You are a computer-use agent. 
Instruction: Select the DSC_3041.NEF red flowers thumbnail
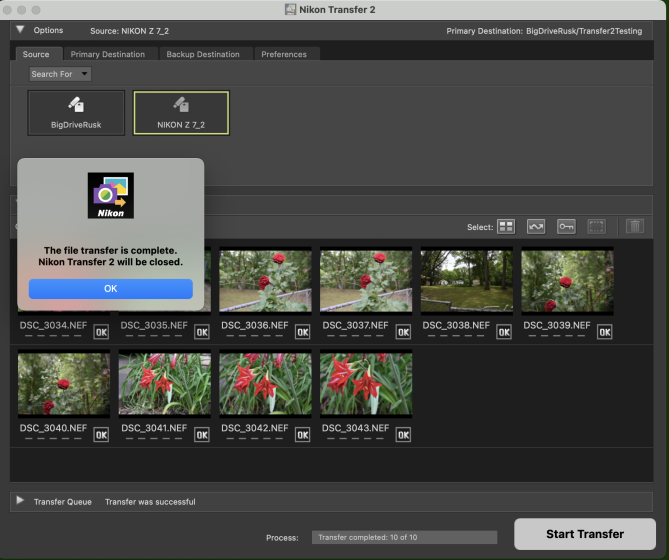coord(164,383)
